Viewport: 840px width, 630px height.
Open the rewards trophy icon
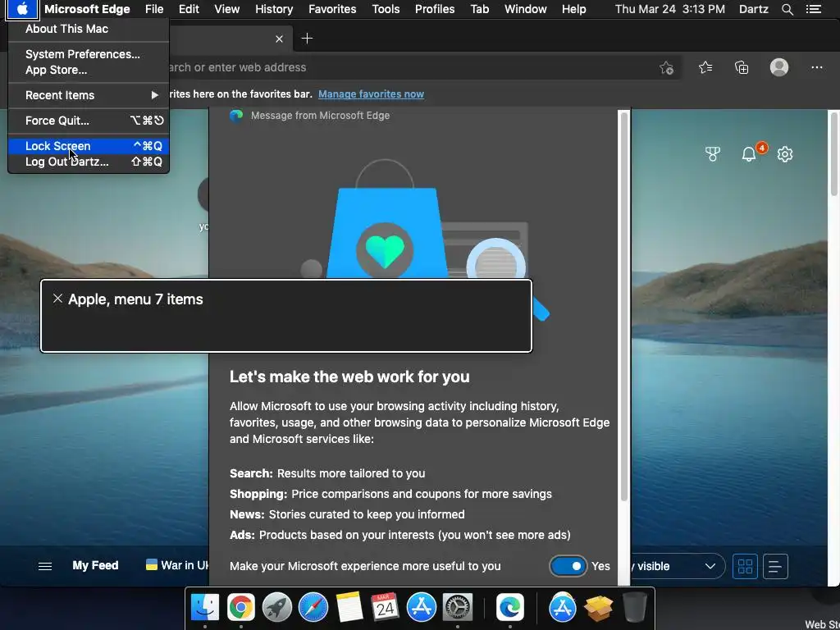point(713,154)
